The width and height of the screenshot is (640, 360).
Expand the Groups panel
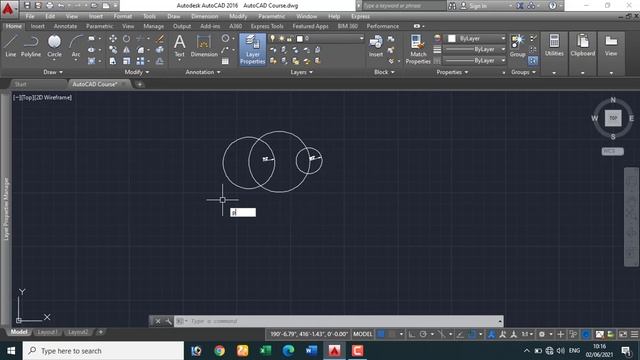point(523,72)
